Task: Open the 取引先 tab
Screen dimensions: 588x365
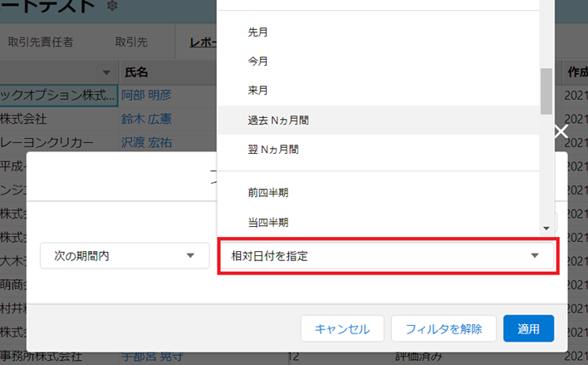Action: pyautogui.click(x=131, y=42)
